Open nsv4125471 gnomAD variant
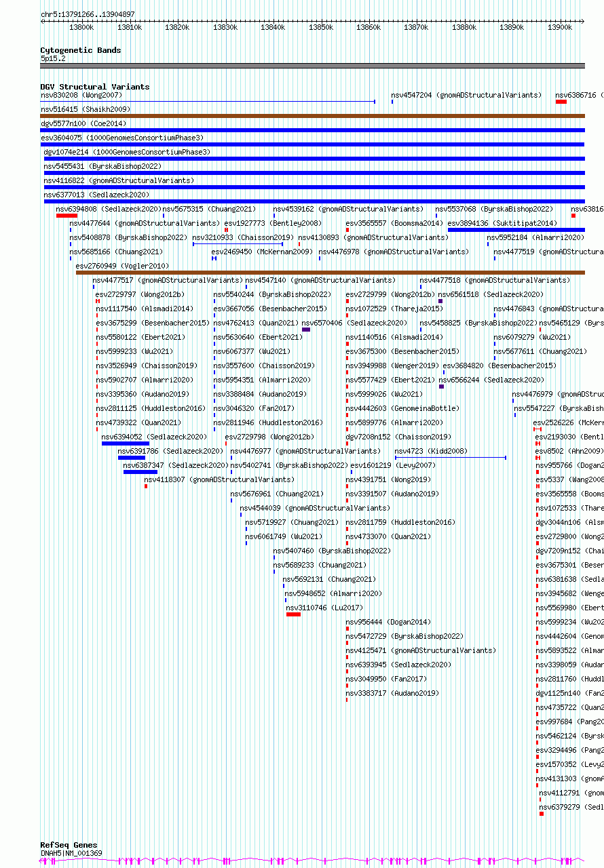Image resolution: width=604 pixels, height=868 pixels. point(421,650)
